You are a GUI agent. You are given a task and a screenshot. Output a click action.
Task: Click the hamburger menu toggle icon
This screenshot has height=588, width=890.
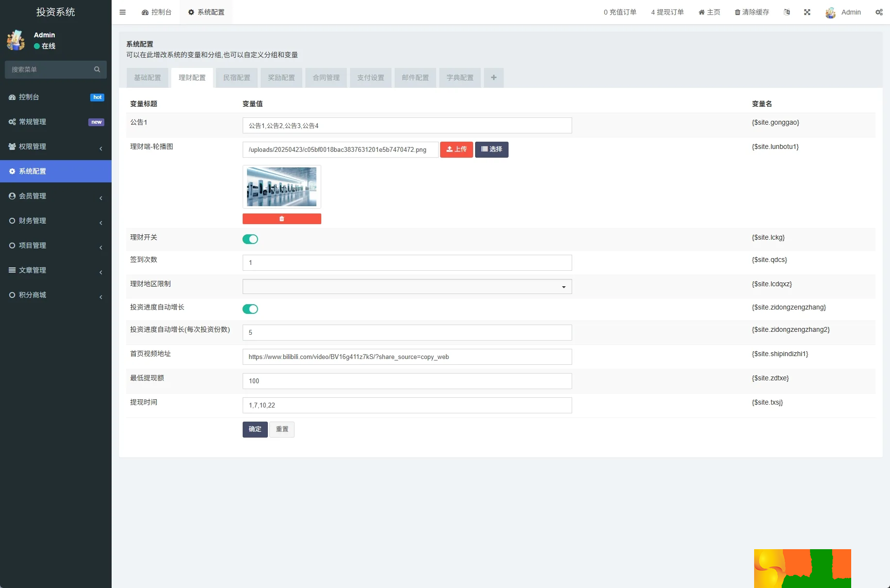(x=122, y=12)
